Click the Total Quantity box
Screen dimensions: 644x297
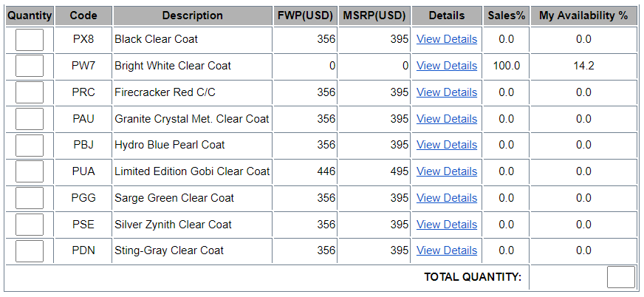621,277
